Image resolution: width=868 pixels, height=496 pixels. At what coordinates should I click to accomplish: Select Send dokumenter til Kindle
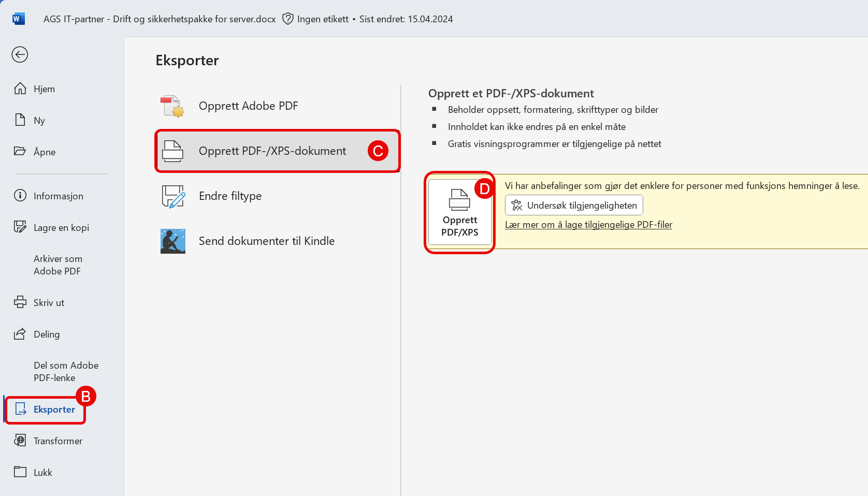point(278,241)
